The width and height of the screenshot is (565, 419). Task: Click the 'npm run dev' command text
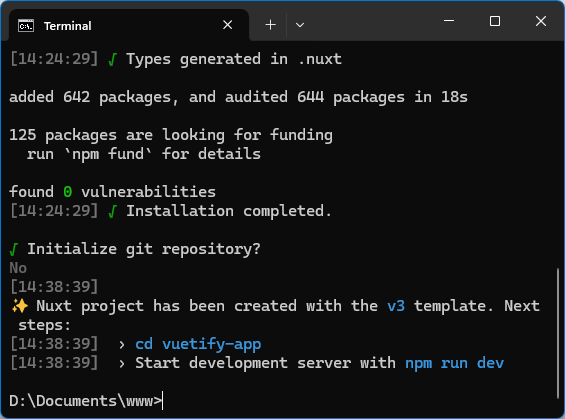(x=454, y=363)
